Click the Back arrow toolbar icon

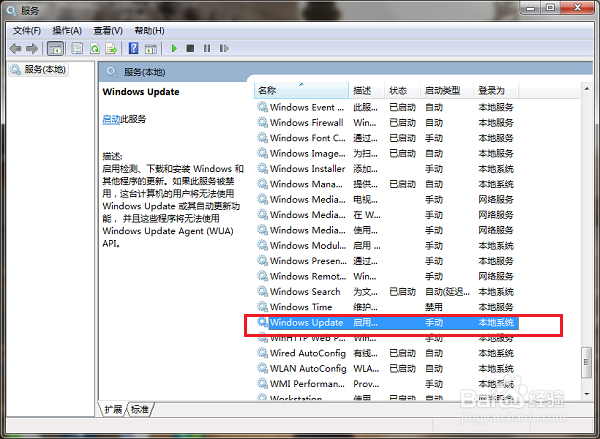(15, 49)
